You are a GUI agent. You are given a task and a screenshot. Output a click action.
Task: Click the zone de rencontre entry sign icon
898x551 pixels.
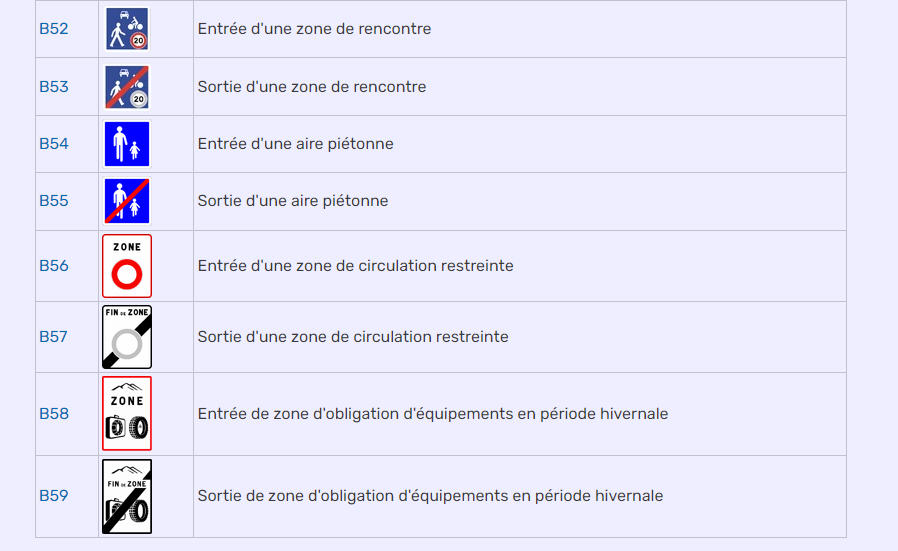(x=127, y=29)
